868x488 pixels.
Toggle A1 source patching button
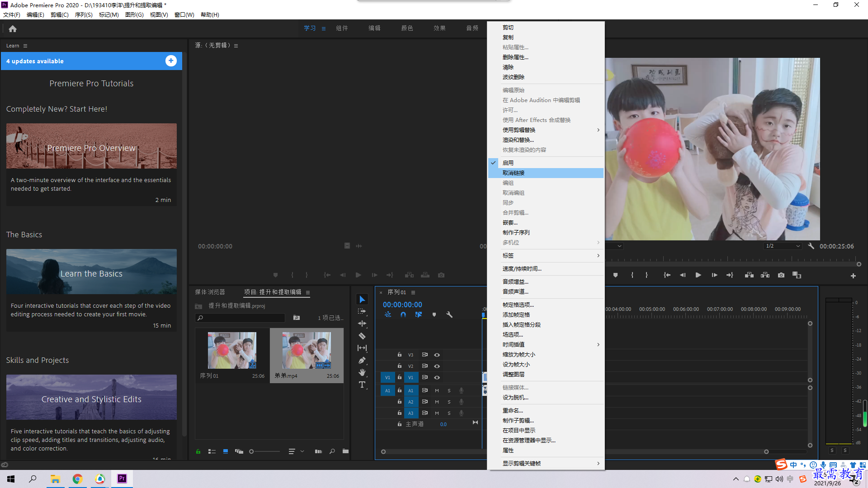[x=387, y=390]
